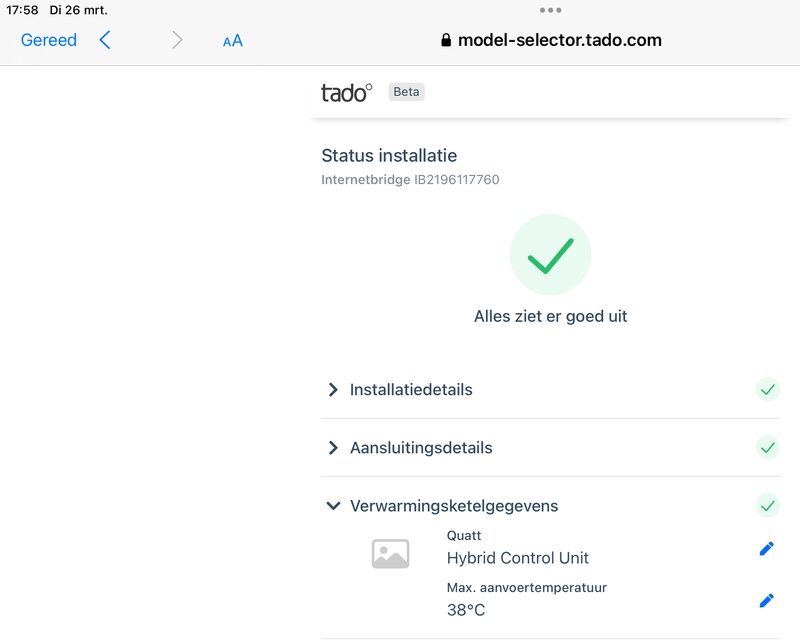Tap the browser forward arrow

click(177, 40)
